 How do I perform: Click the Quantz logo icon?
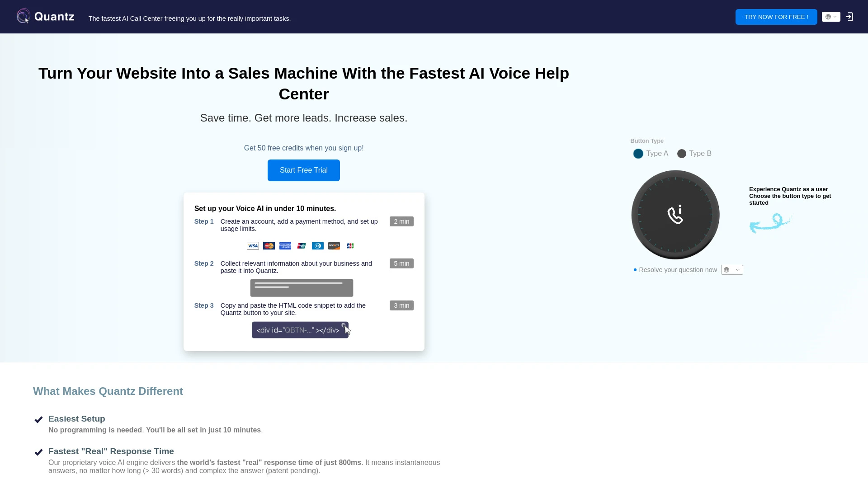(23, 16)
